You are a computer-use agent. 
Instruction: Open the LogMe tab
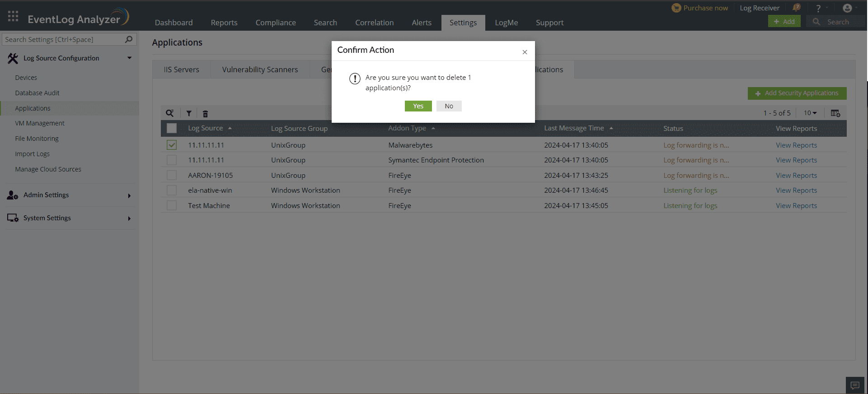coord(507,23)
